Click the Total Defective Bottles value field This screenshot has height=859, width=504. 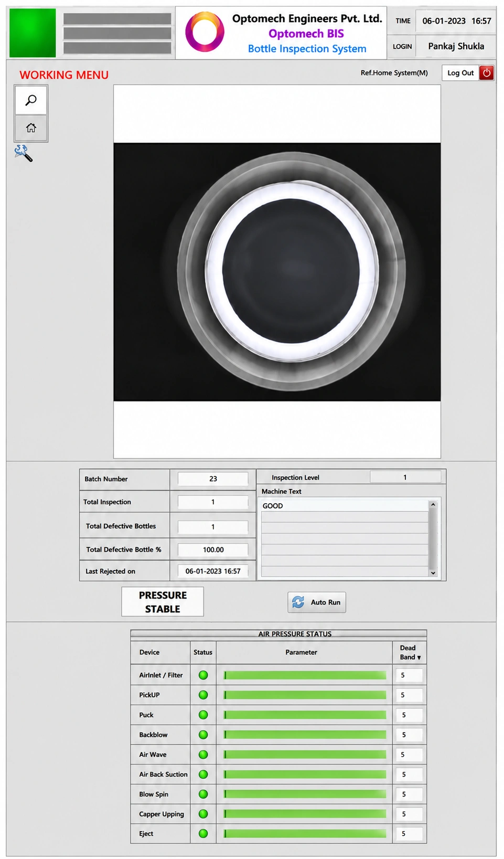213,527
